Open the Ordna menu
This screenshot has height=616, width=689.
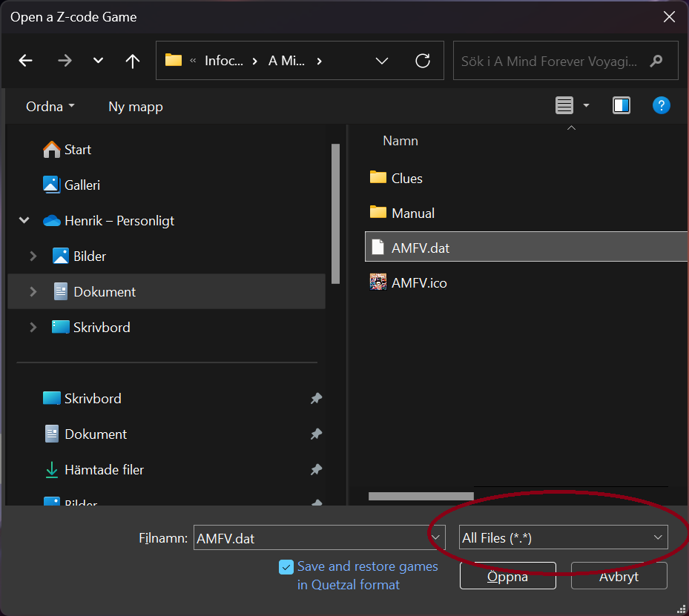[50, 107]
